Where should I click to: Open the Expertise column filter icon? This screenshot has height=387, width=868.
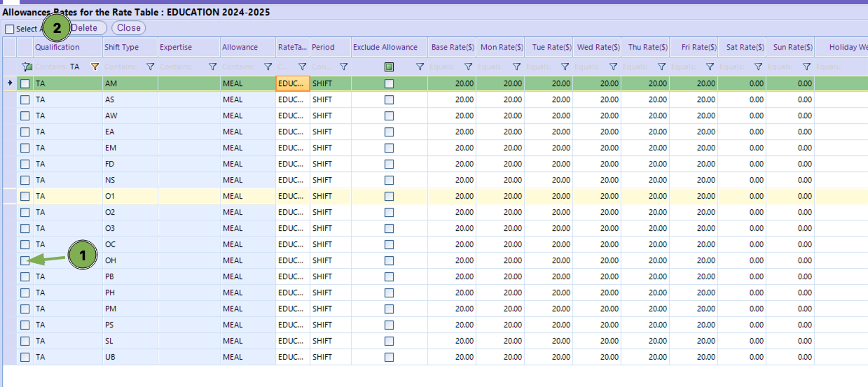[213, 67]
